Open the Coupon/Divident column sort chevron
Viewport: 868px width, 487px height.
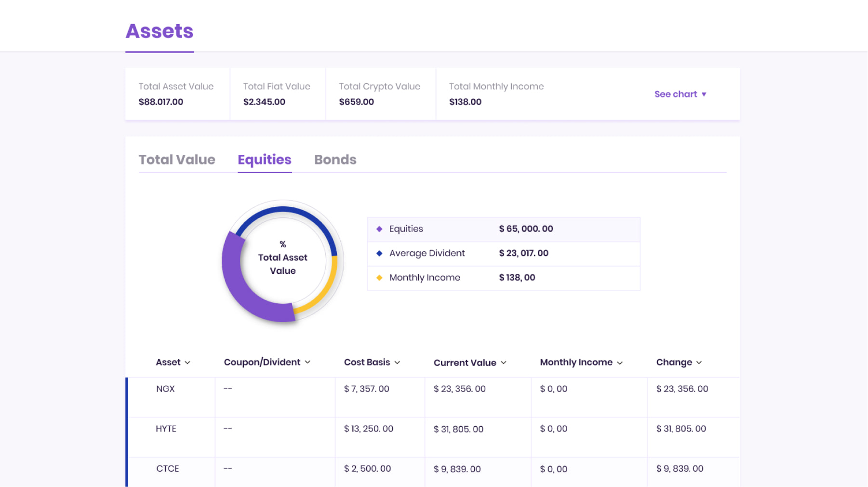[x=307, y=362]
